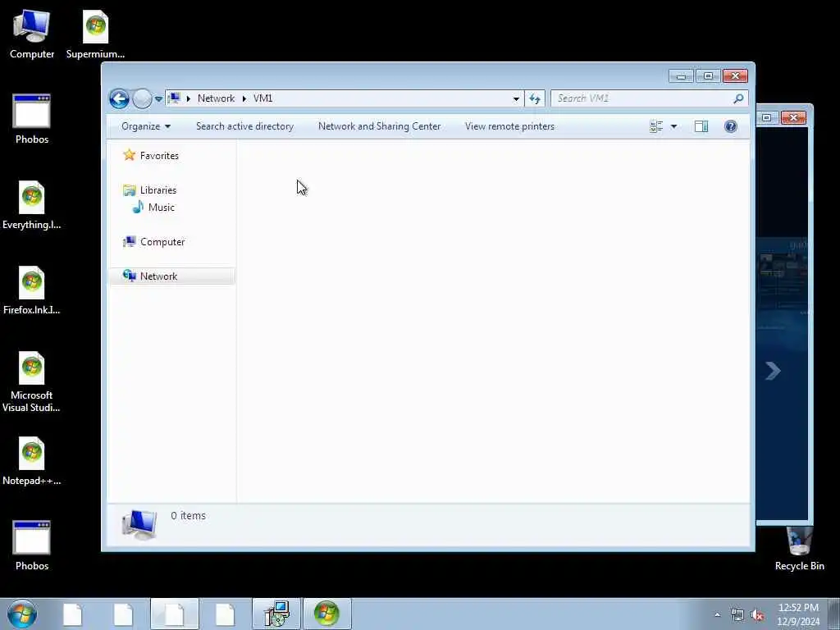
Task: Click the second blank-page taskbar item
Action: [123, 614]
